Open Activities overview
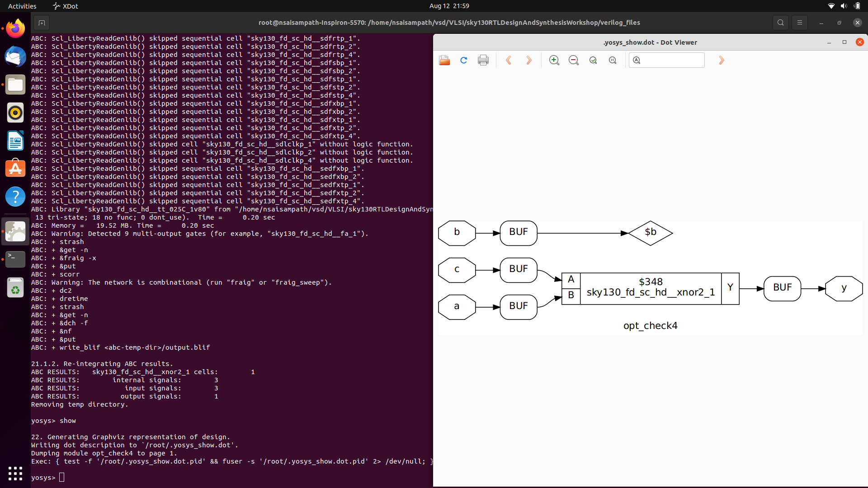Screen dimensions: 868x488 [x=22, y=6]
